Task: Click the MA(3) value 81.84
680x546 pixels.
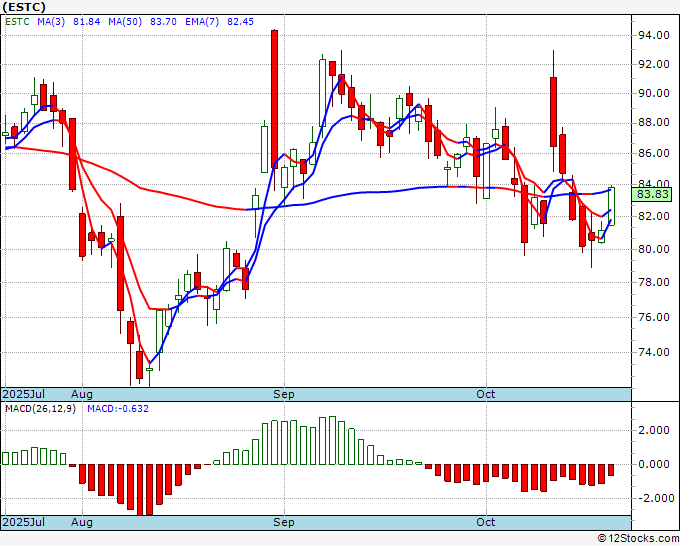Action: (x=87, y=22)
